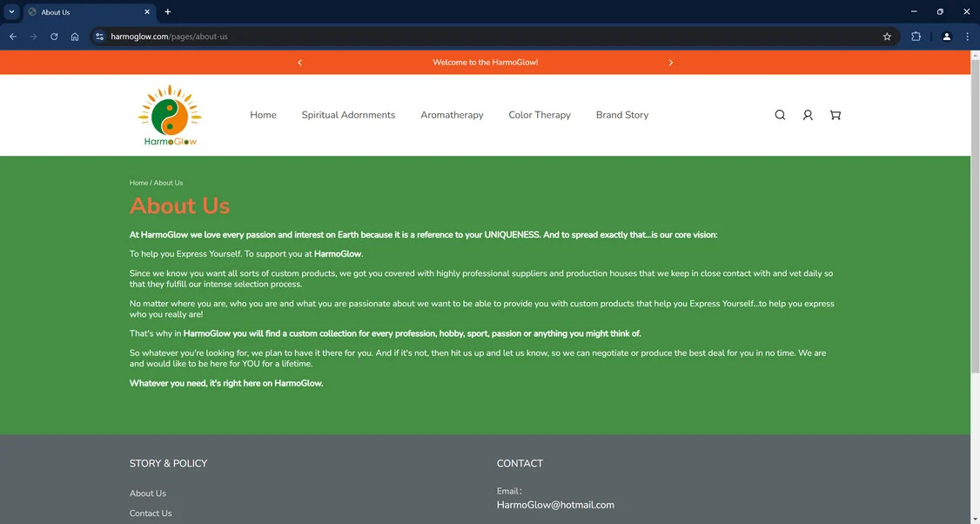Expand the tab search dropdown arrow

pyautogui.click(x=11, y=12)
